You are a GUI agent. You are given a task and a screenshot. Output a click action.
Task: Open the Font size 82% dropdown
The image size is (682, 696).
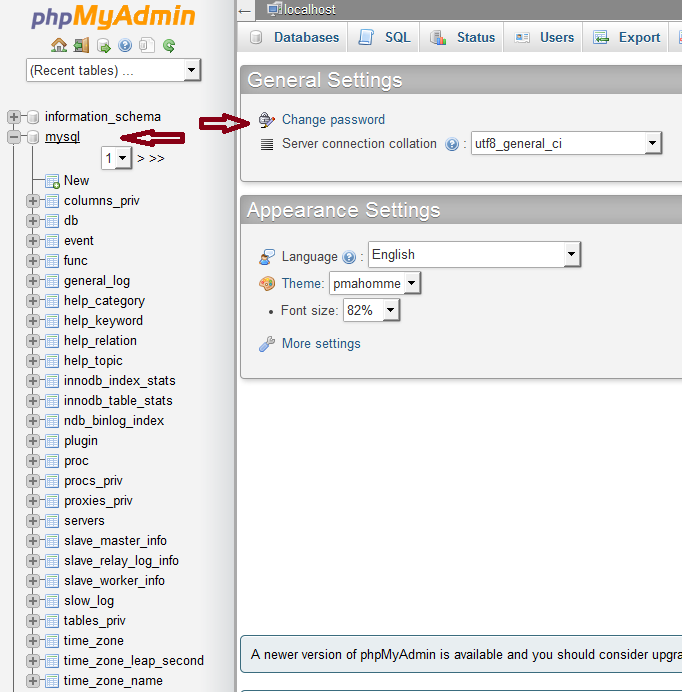(x=371, y=311)
